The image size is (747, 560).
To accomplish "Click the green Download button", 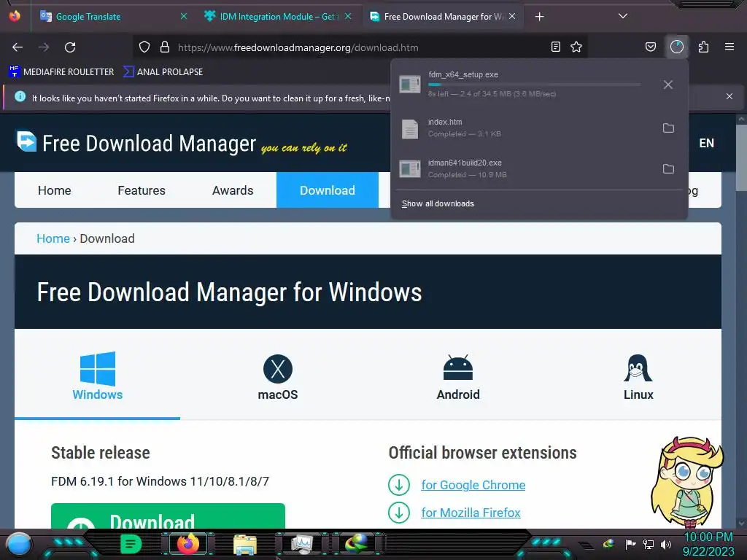I will 169,516.
